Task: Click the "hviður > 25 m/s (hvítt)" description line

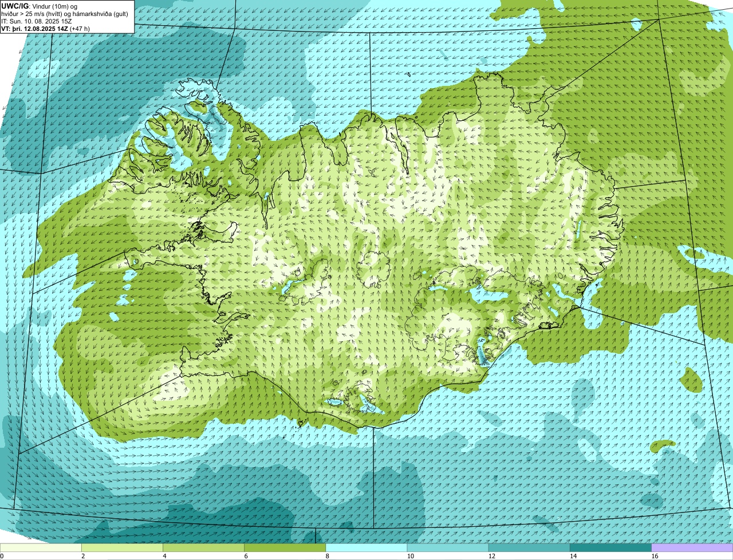Action: [66, 14]
